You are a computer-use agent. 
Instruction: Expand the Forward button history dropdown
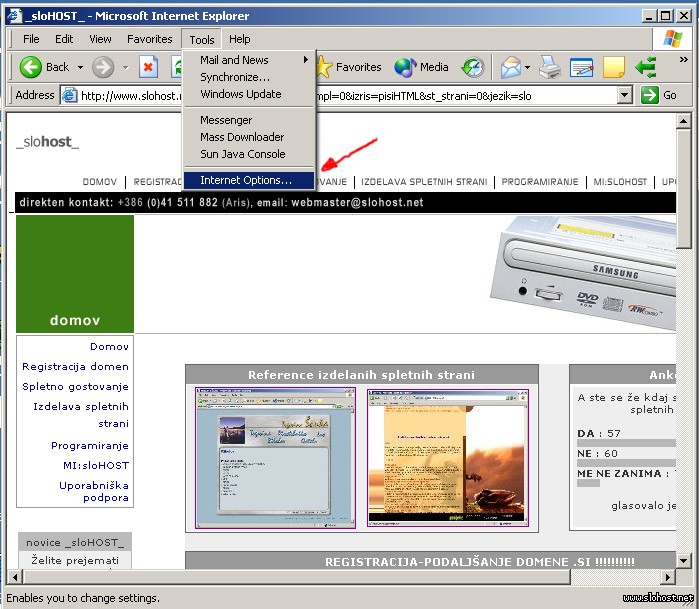click(126, 67)
